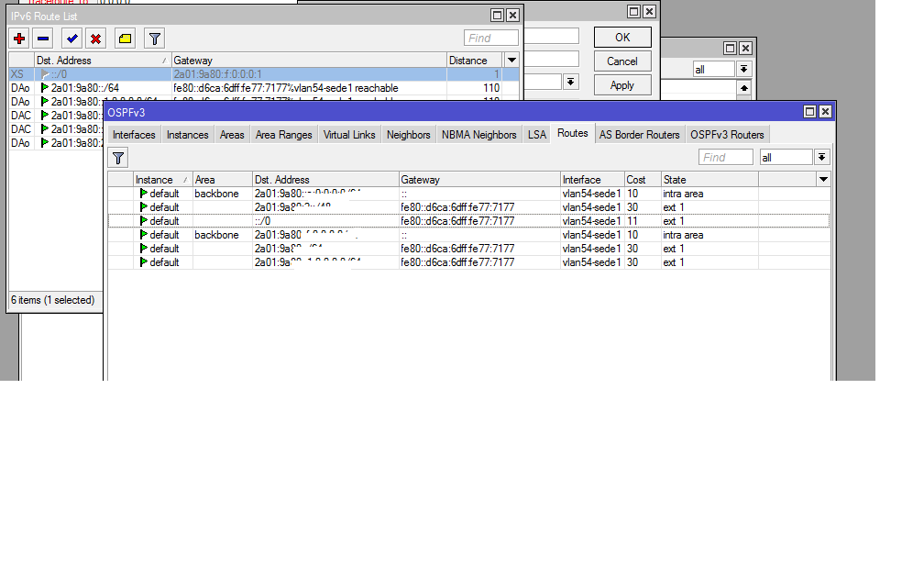Click gateway 2a01:9a80::f:0:0:0:1 cell
Viewport: 924px width, 578px height.
(x=310, y=74)
